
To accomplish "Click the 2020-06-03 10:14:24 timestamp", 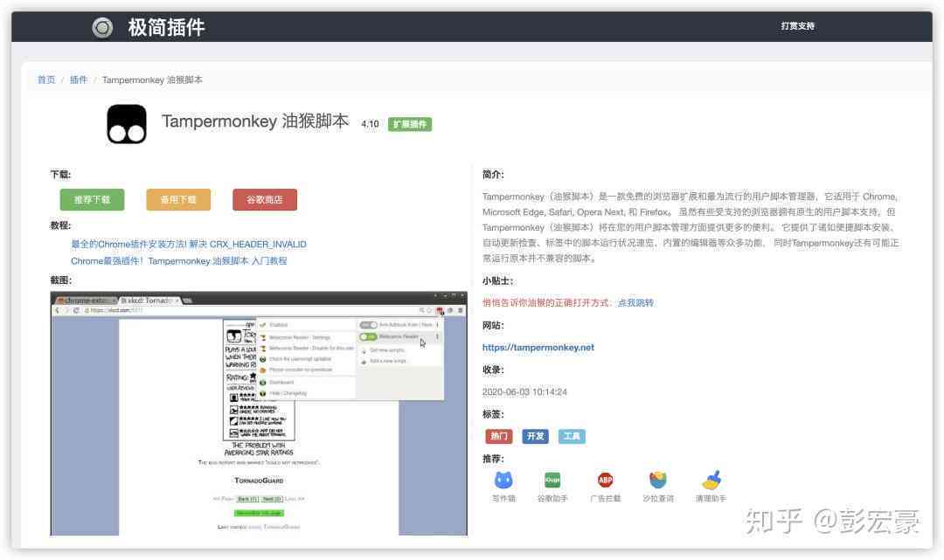I will point(524,391).
